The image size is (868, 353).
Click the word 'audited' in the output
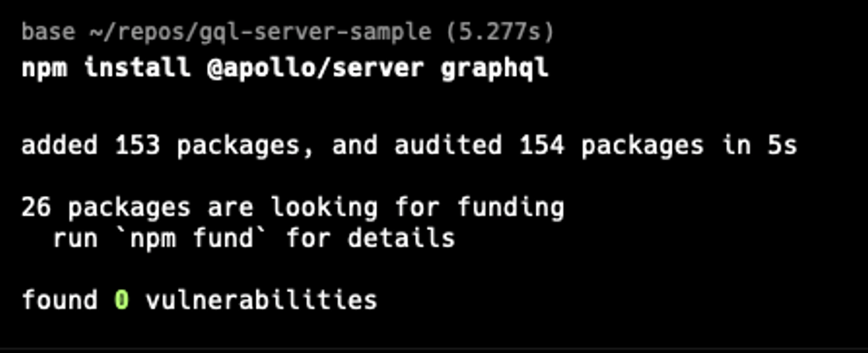tap(448, 145)
